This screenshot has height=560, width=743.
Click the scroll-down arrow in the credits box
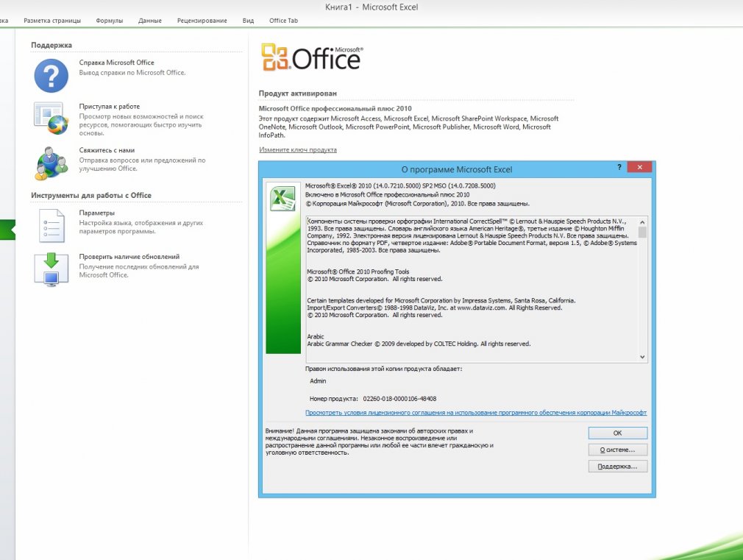point(642,357)
